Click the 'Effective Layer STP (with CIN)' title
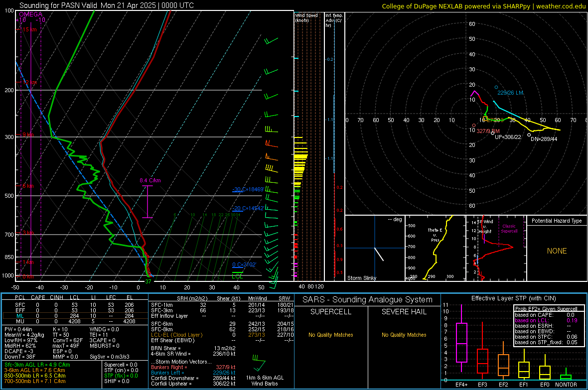The width and height of the screenshot is (588, 390). pyautogui.click(x=513, y=298)
